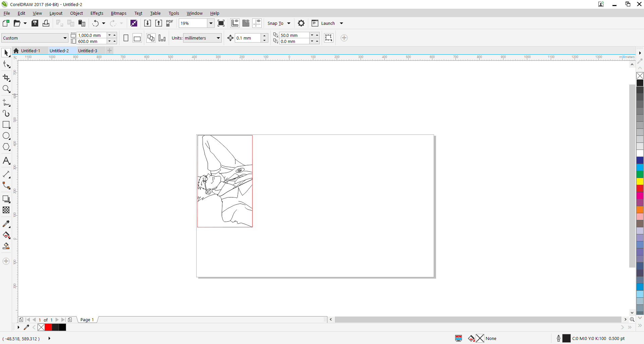Expand the Launch dropdown arrow
644x344 pixels.
[341, 23]
